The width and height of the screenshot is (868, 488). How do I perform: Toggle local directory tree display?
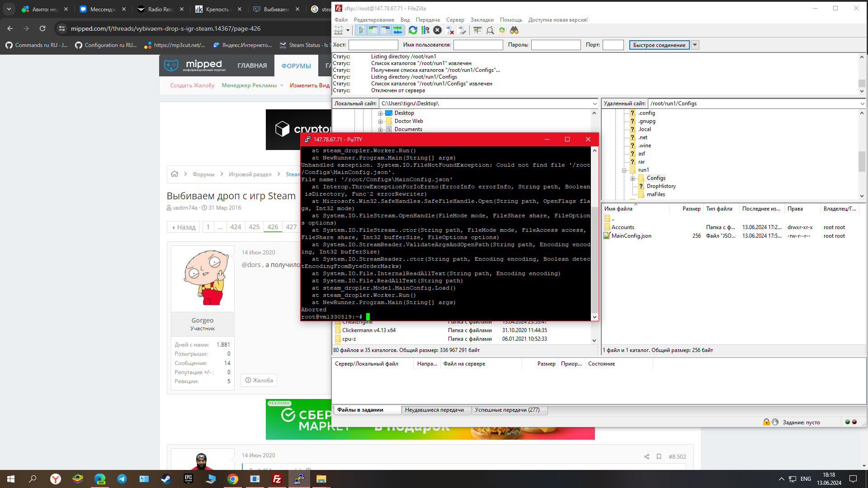pyautogui.click(x=373, y=30)
